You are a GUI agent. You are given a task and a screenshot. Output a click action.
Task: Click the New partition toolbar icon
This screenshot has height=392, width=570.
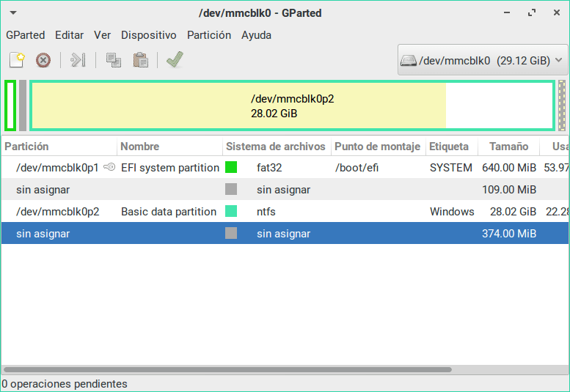(17, 60)
